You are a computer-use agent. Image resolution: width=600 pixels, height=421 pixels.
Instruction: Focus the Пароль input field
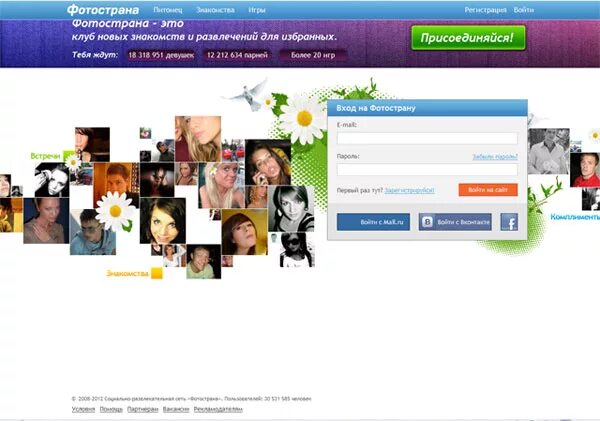click(427, 170)
